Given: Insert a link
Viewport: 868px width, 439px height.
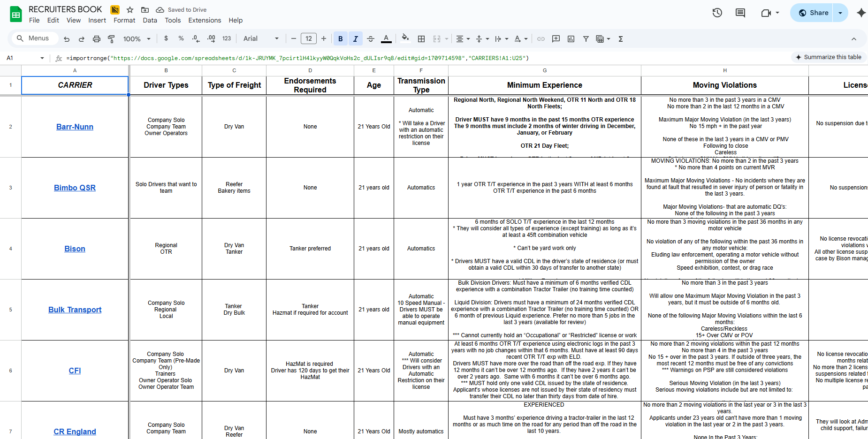Looking at the screenshot, I should 541,39.
